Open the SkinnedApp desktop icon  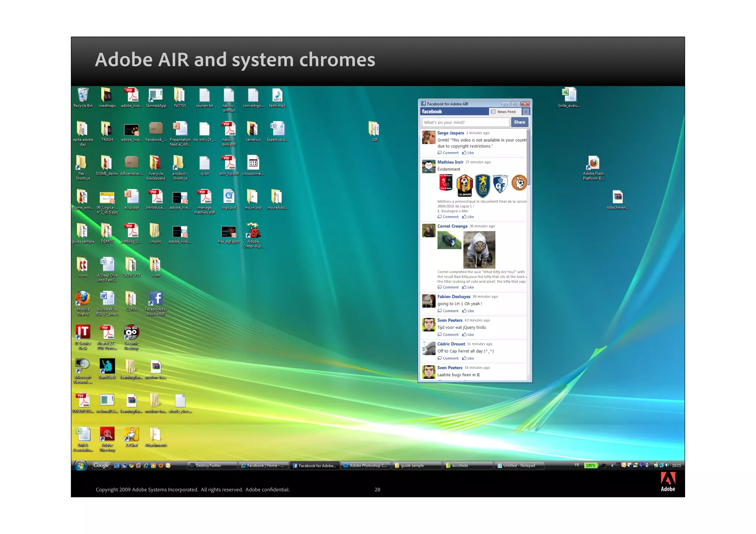pyautogui.click(x=156, y=97)
